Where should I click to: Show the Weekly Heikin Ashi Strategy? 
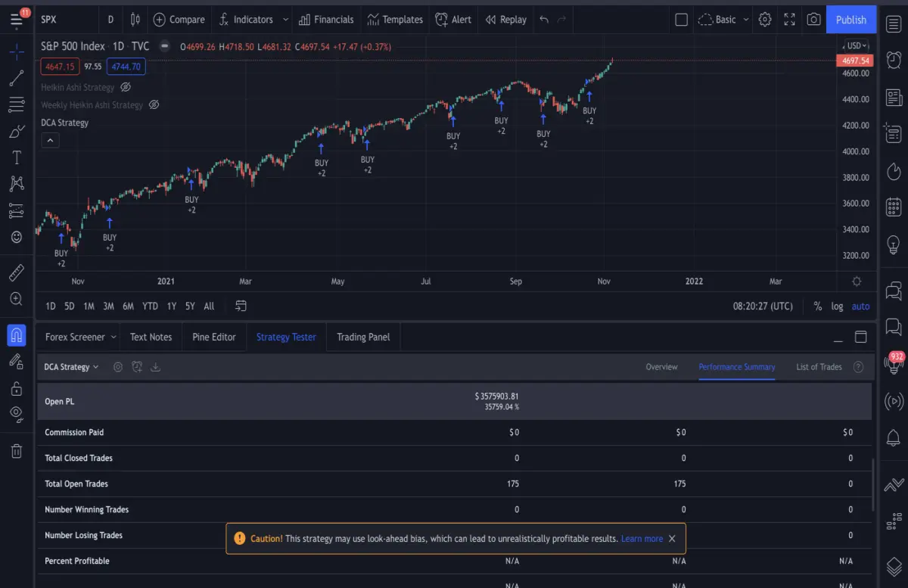[154, 104]
